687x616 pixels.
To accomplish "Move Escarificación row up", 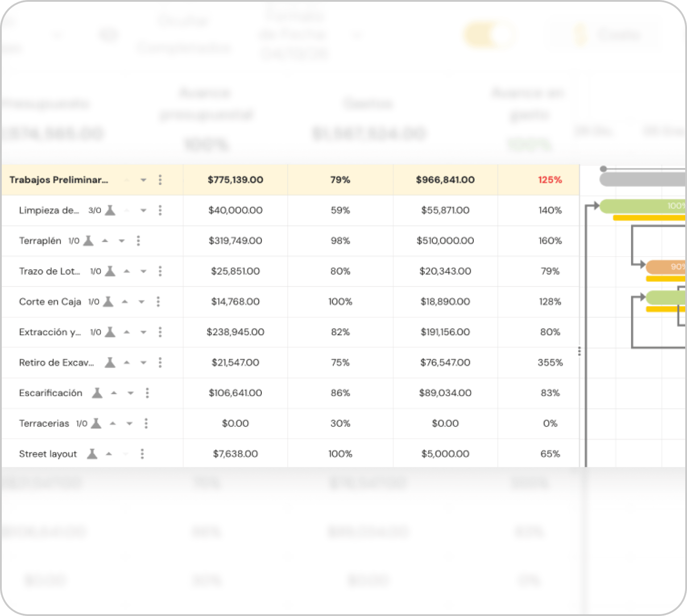I will (114, 393).
